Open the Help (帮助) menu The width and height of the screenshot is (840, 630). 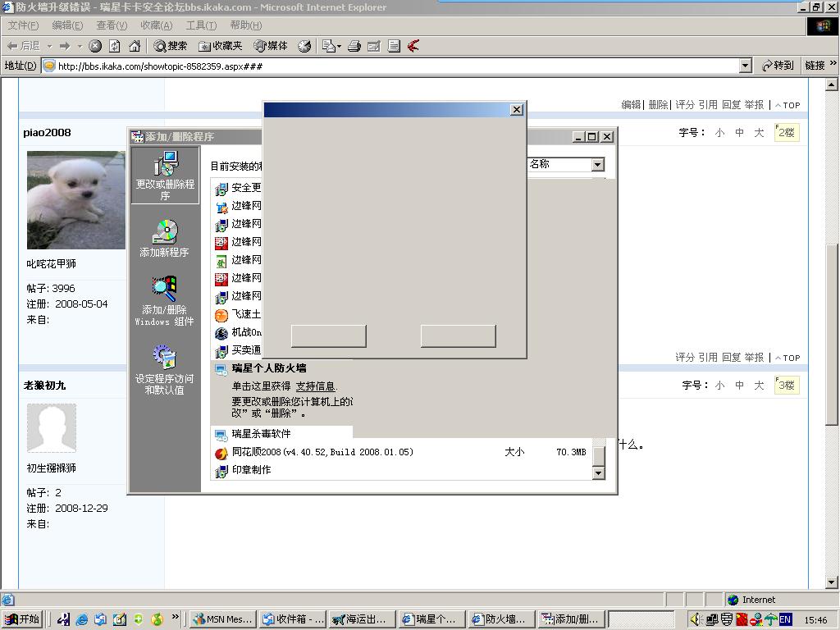pos(246,25)
